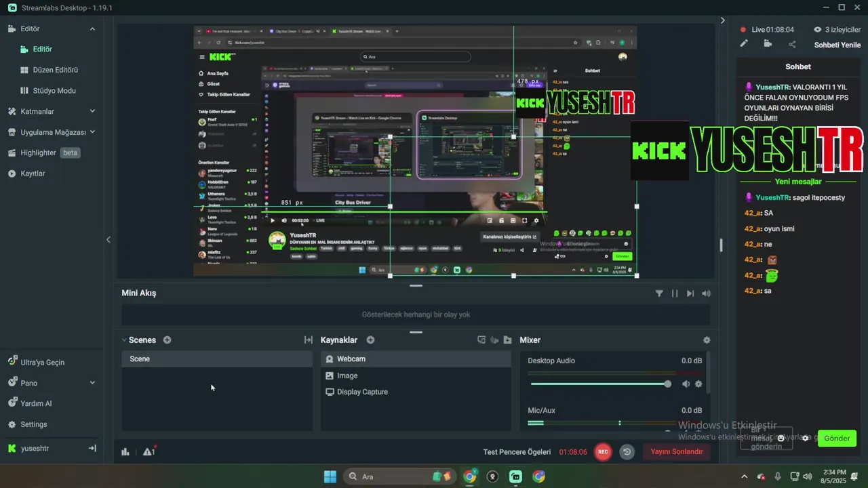Select the Scene item in Scenes list
Image resolution: width=868 pixels, height=488 pixels.
217,359
